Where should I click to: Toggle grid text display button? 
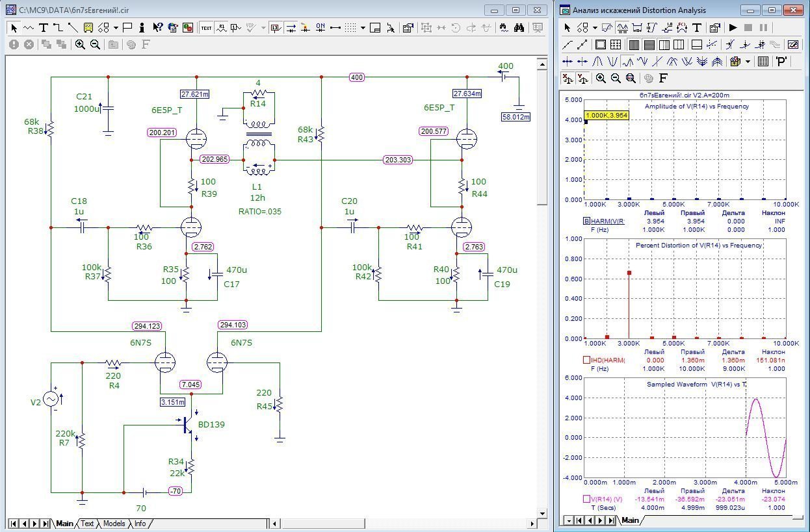(206, 28)
